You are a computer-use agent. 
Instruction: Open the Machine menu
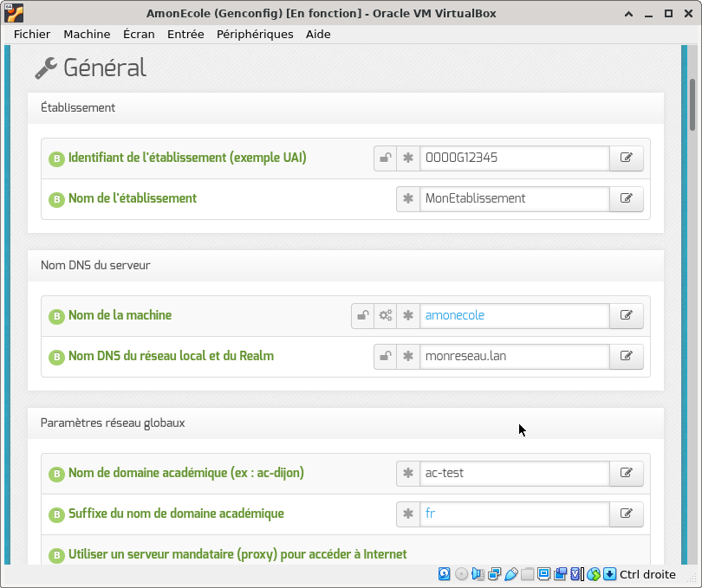pos(87,35)
